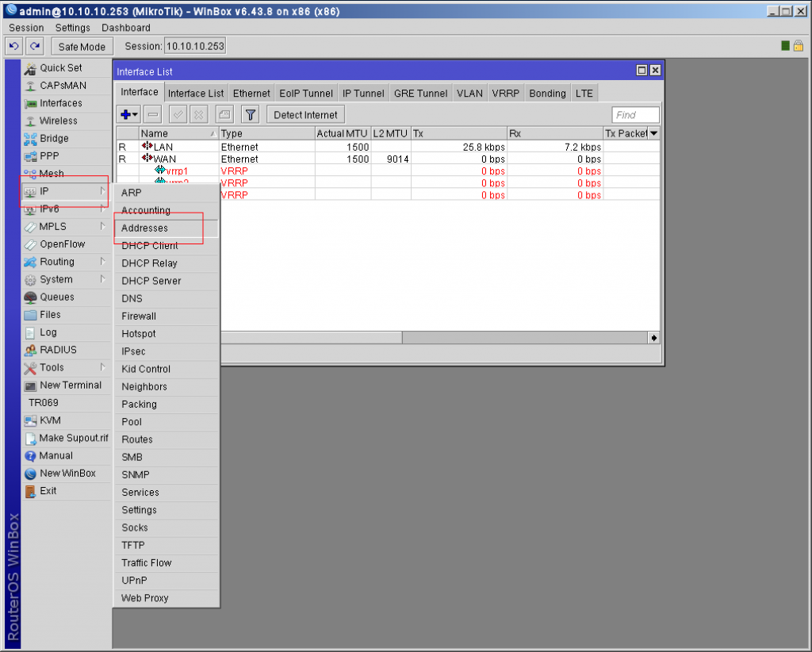This screenshot has height=652, width=812.
Task: Open the column selector dropdown arrow
Action: tap(654, 133)
